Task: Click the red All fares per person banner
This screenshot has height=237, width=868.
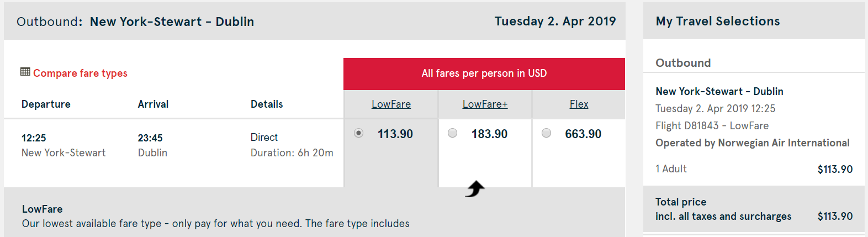Action: click(484, 73)
